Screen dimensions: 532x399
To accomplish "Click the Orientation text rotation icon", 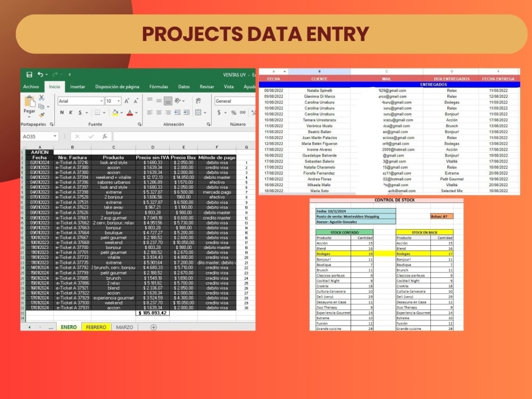I will pyautogui.click(x=178, y=101).
